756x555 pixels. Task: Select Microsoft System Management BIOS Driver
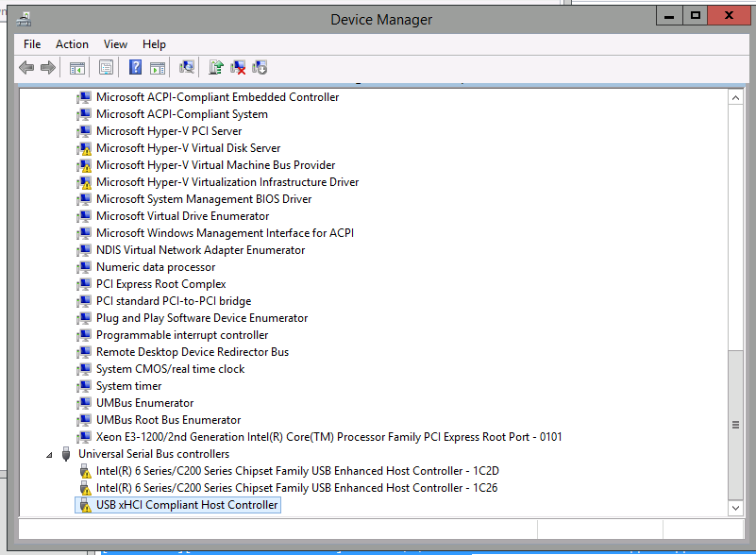coord(204,199)
